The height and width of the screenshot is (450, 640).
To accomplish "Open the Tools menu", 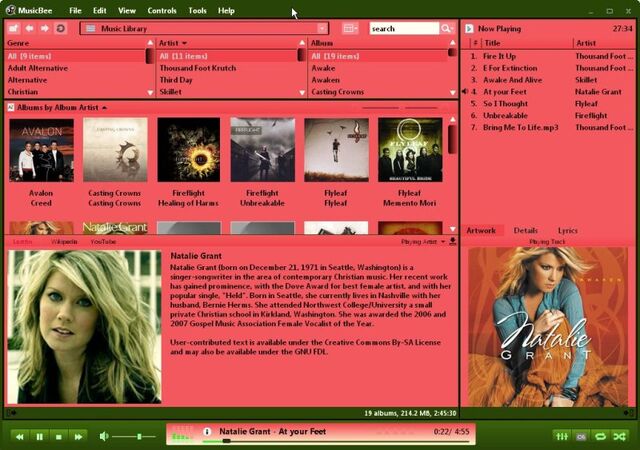I will coord(197,11).
